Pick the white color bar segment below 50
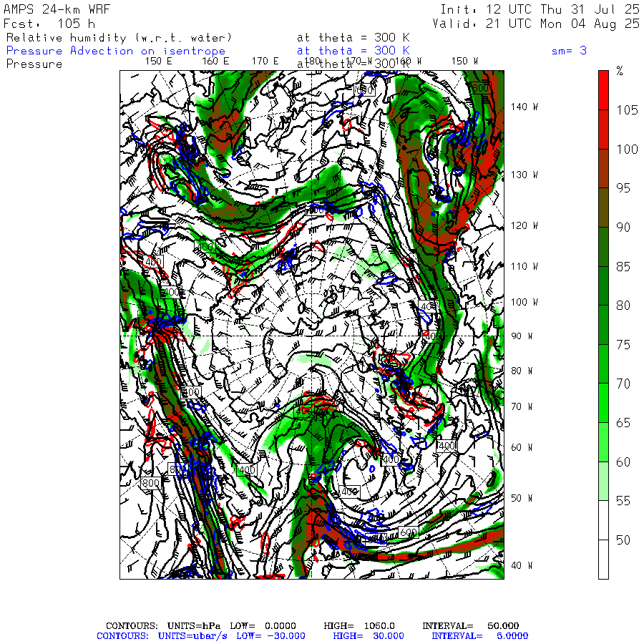The image size is (644, 644). coord(603,559)
